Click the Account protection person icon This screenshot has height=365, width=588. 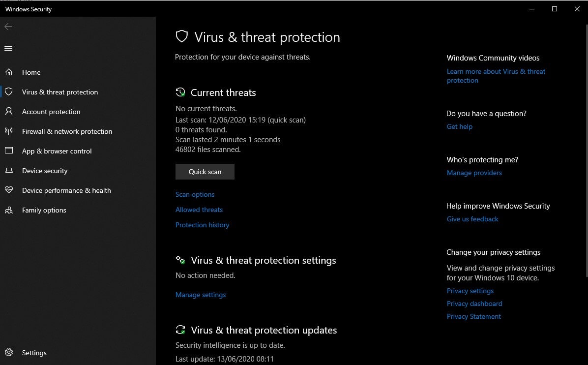[9, 111]
